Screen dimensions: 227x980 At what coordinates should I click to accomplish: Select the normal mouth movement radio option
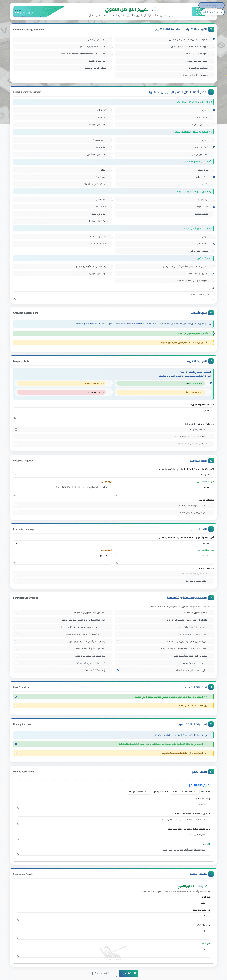click(x=214, y=110)
